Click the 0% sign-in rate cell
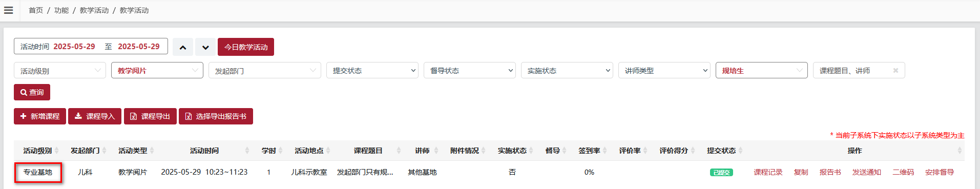 pos(589,172)
